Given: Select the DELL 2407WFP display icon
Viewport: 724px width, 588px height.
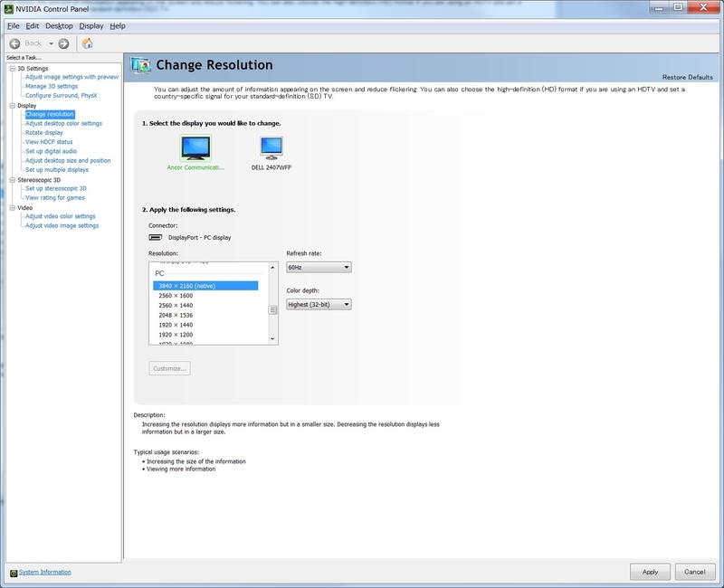Looking at the screenshot, I should [271, 147].
